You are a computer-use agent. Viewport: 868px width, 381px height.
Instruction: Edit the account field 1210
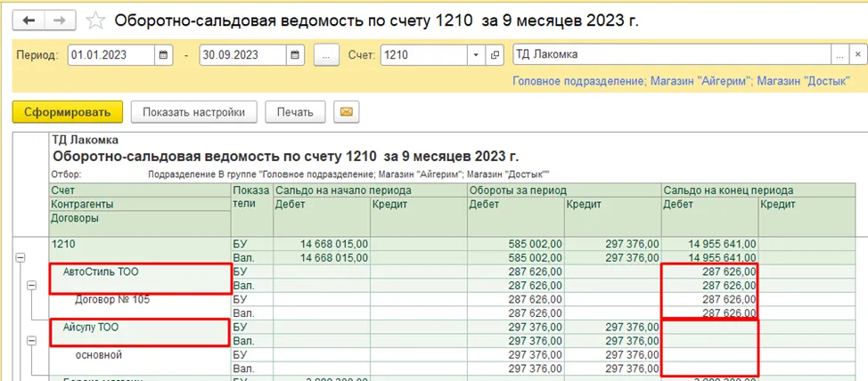coord(424,54)
